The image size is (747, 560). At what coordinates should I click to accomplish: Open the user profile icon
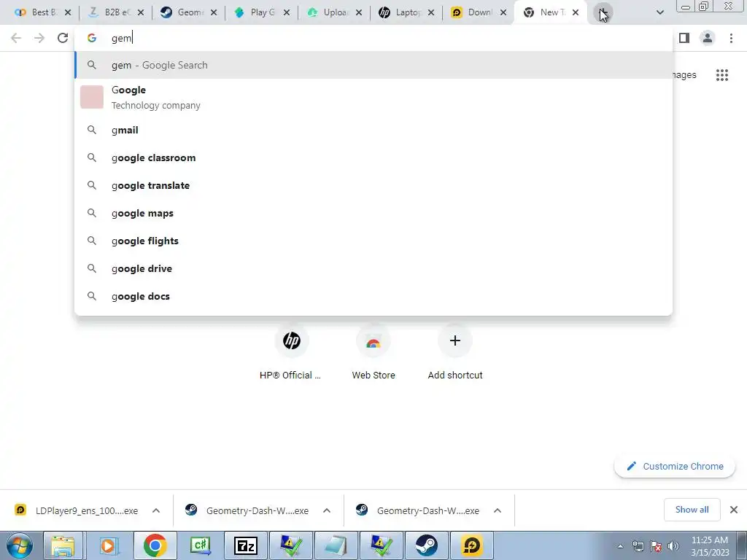click(x=708, y=38)
